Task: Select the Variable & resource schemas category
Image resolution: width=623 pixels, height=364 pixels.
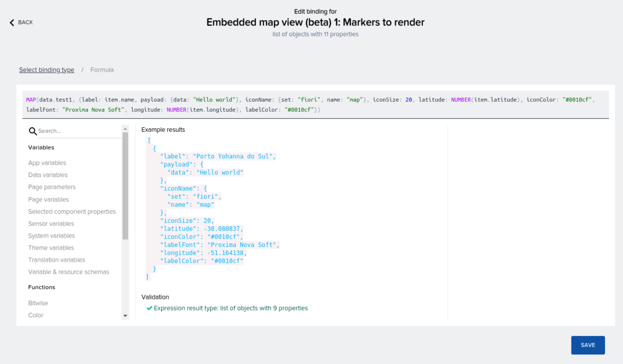Action: [x=68, y=271]
